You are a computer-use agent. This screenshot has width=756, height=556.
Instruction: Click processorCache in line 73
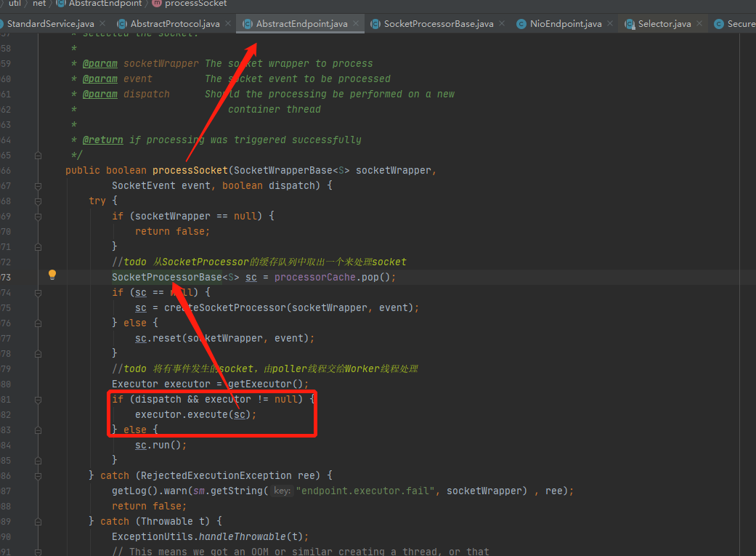(315, 277)
